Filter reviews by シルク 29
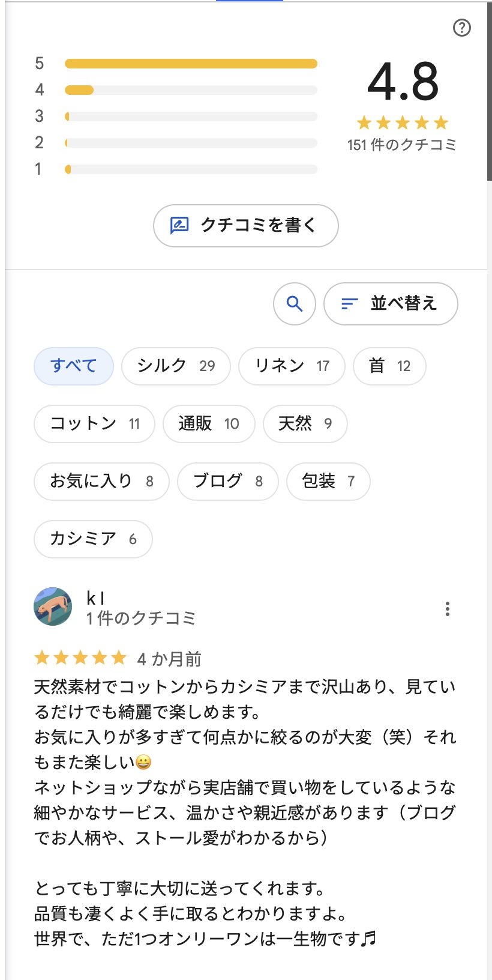Viewport: 492px width, 980px height. 176,366
